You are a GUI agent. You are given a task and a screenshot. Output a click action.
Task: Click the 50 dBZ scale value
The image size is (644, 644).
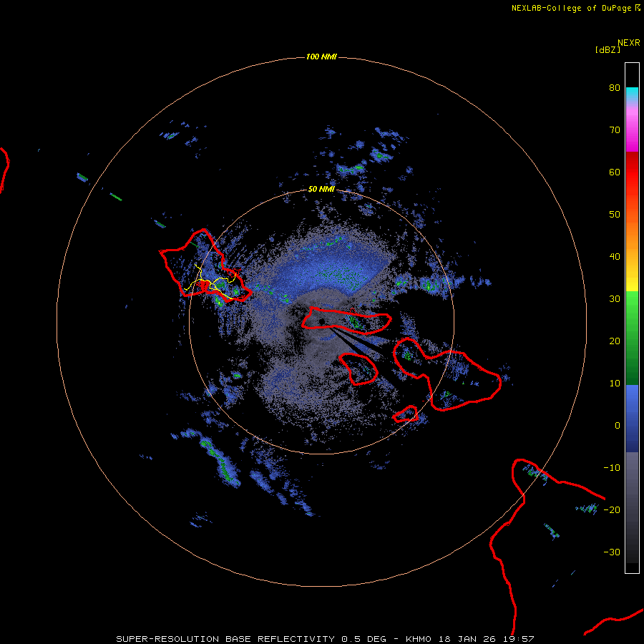click(615, 215)
